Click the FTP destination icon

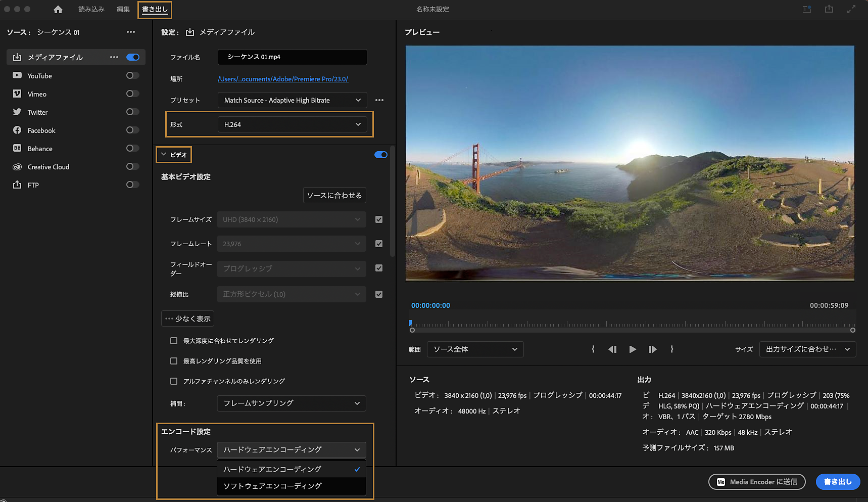(17, 185)
